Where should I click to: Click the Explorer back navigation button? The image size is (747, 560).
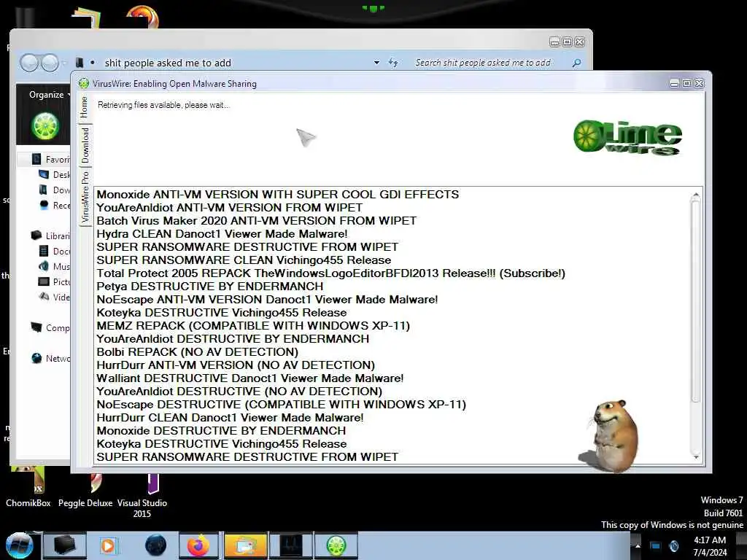29,63
